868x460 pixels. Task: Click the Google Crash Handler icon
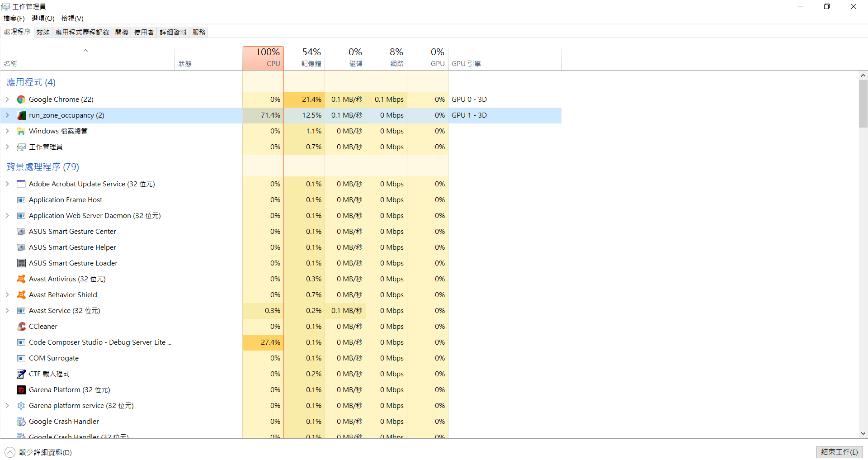21,422
